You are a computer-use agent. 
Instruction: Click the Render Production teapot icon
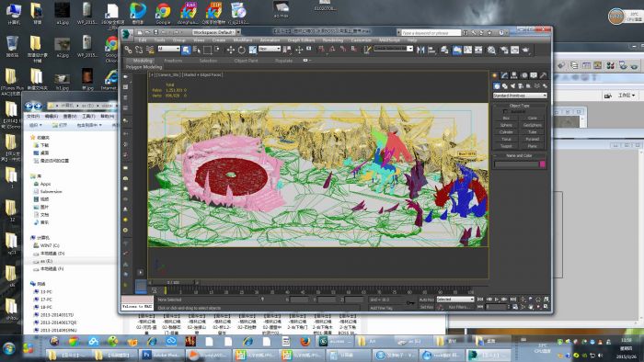(x=525, y=50)
